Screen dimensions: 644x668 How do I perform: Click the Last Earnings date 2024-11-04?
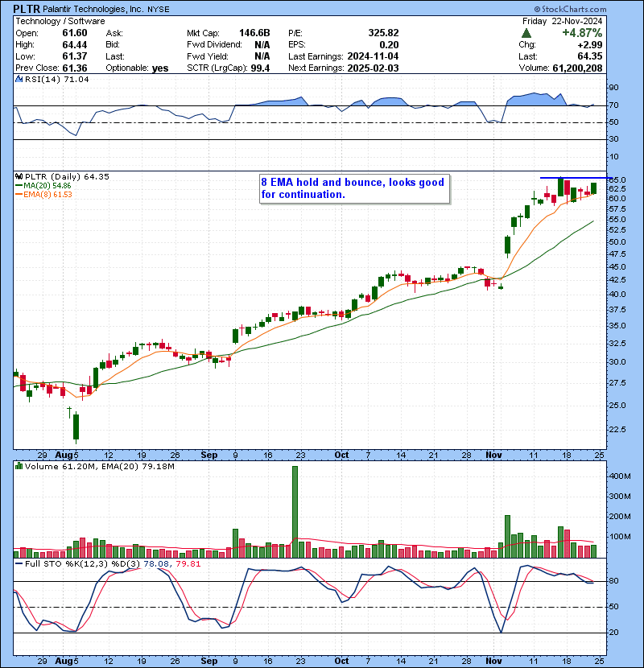pyautogui.click(x=373, y=56)
